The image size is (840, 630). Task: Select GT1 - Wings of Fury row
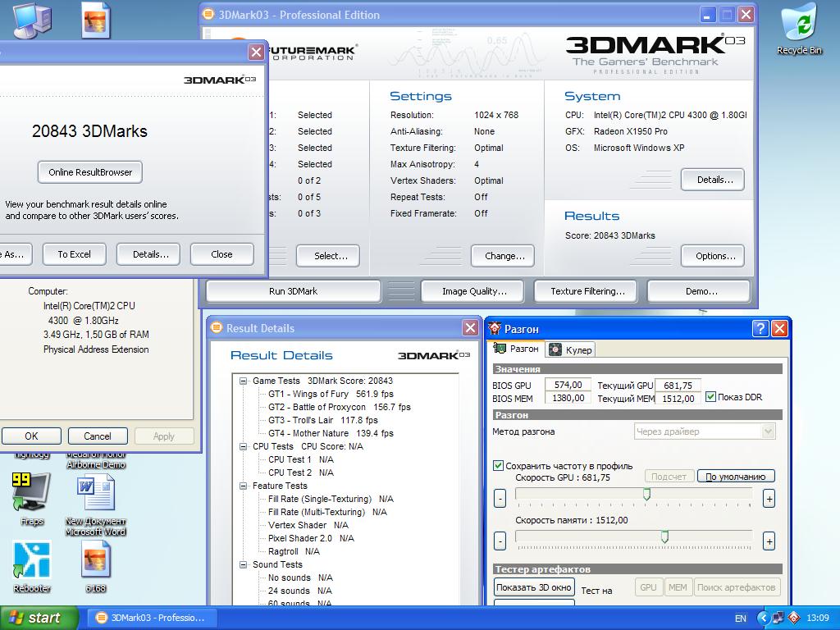pyautogui.click(x=331, y=394)
